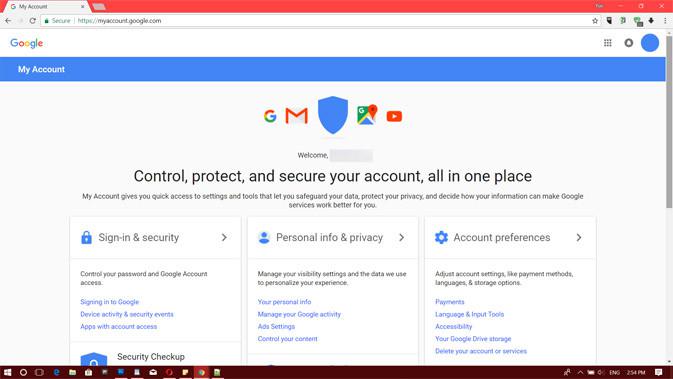This screenshot has height=379, width=673.
Task: Open the notifications bell icon
Action: [628, 43]
